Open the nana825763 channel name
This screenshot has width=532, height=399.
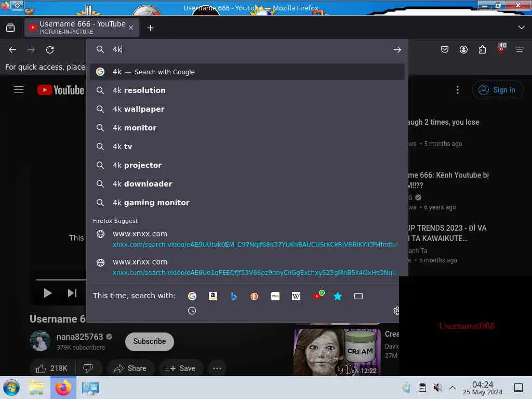[79, 337]
